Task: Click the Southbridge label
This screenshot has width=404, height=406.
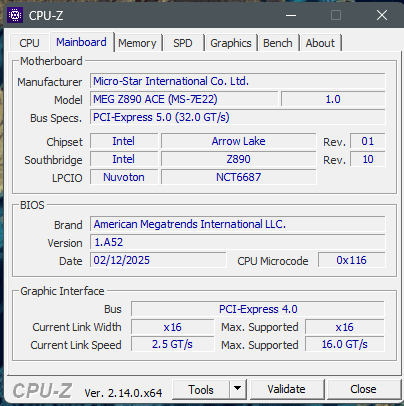Action: [53, 160]
